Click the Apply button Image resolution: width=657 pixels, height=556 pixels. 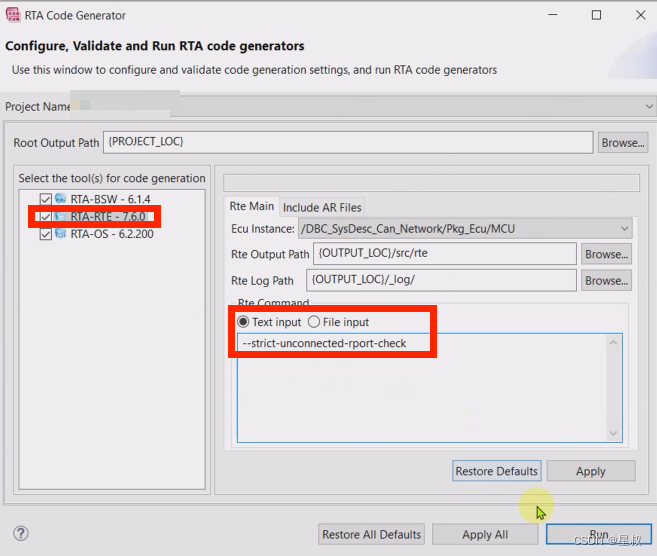click(x=591, y=471)
